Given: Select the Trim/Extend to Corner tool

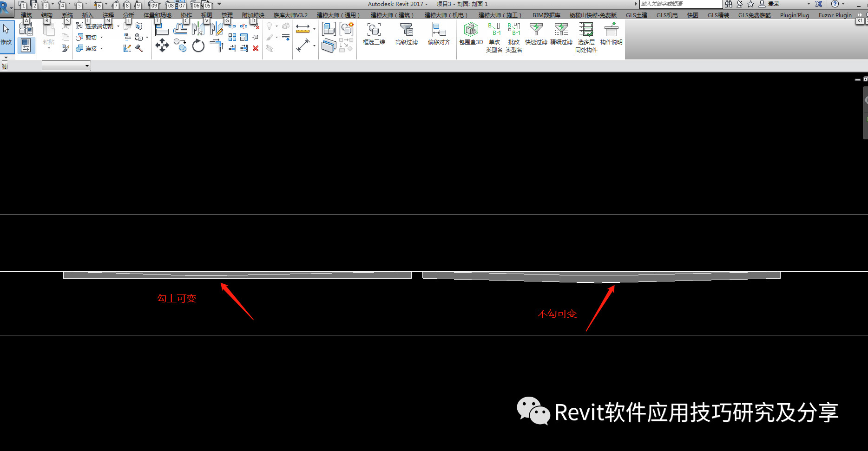Looking at the screenshot, I should pyautogui.click(x=217, y=46).
